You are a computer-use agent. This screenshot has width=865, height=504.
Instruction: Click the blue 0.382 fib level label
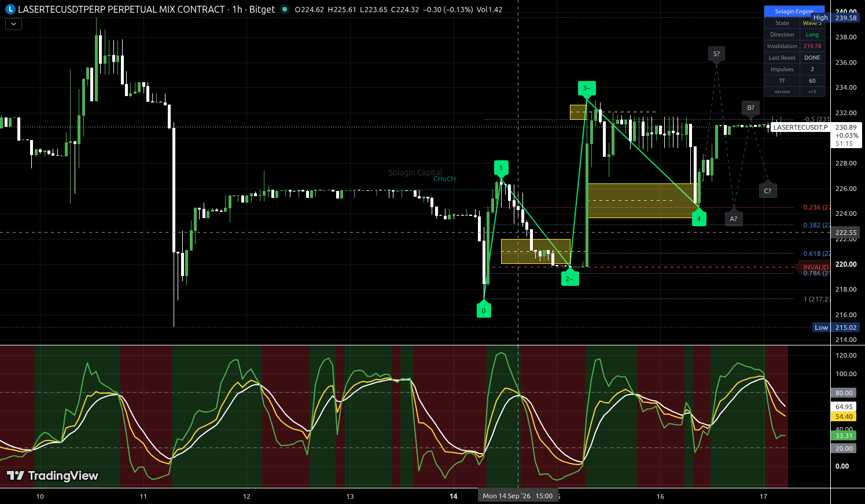click(x=816, y=225)
